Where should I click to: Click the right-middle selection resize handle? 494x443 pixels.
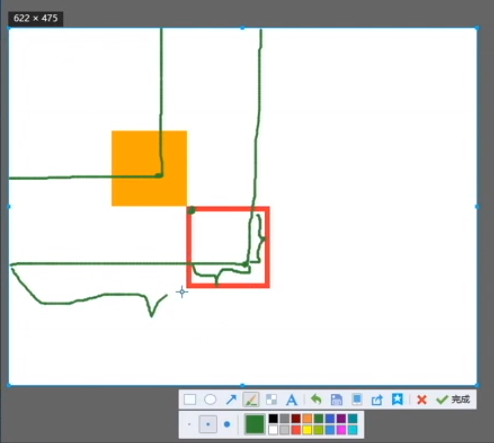(x=477, y=207)
